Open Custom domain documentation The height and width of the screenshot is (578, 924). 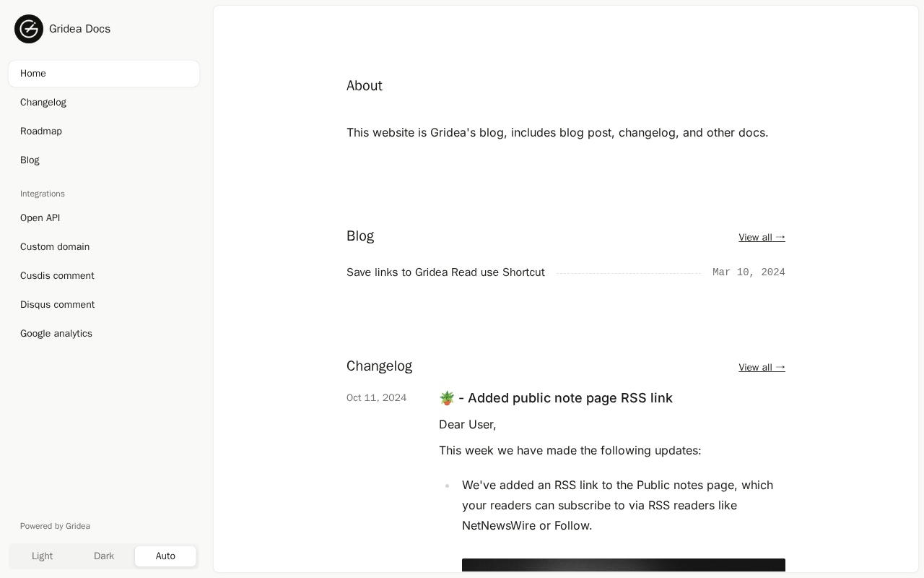click(55, 247)
